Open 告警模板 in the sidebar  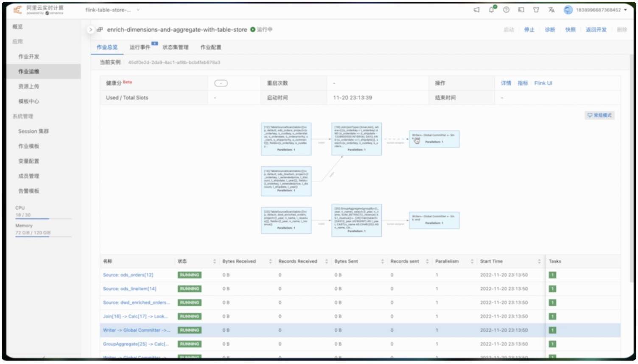point(28,191)
